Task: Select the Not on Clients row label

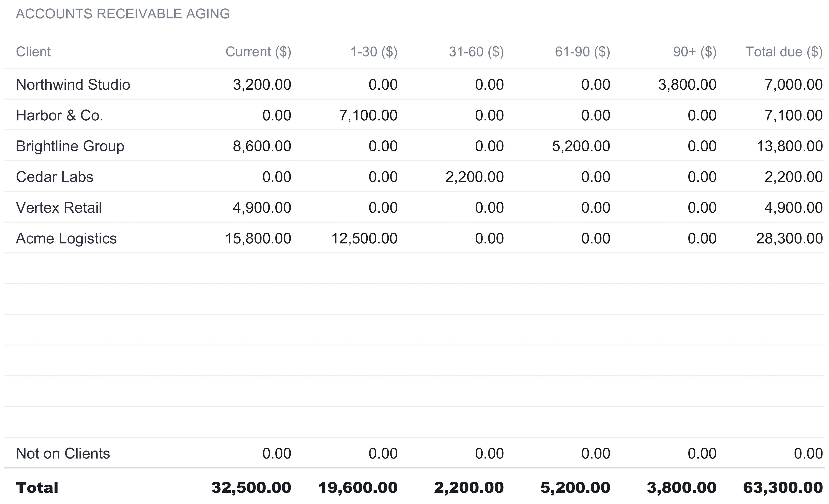Action: (63, 454)
